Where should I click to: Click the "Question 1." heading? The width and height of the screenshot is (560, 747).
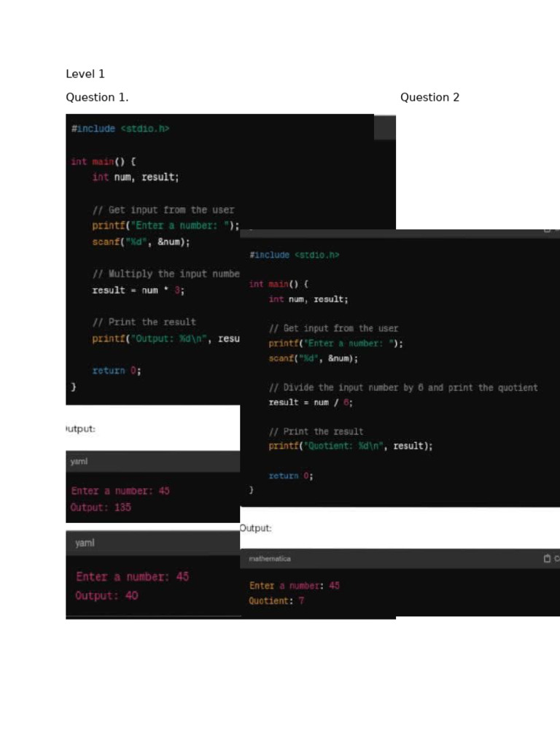point(97,97)
